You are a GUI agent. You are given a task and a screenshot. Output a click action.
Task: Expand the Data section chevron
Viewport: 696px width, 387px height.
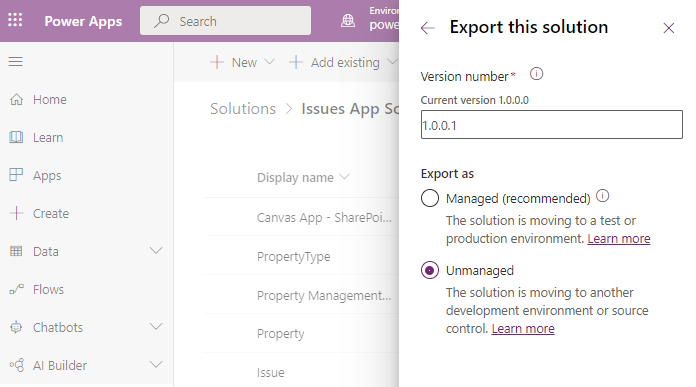[x=156, y=250]
